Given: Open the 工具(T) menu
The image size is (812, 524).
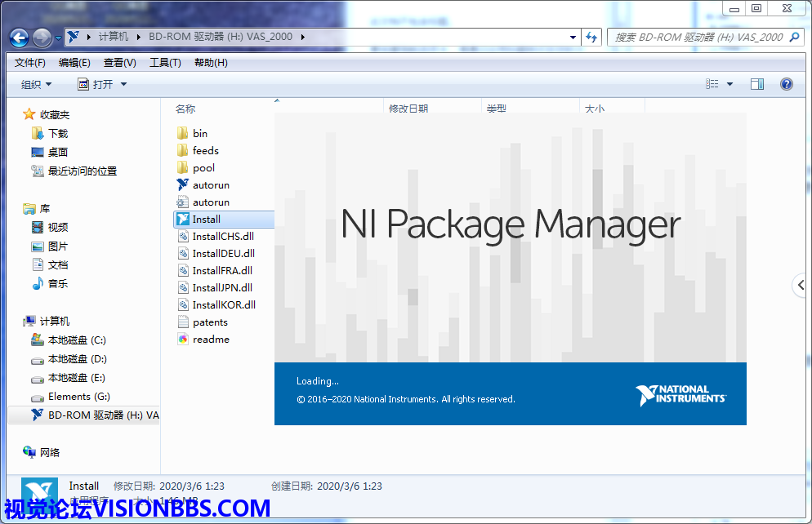Looking at the screenshot, I should click(164, 62).
